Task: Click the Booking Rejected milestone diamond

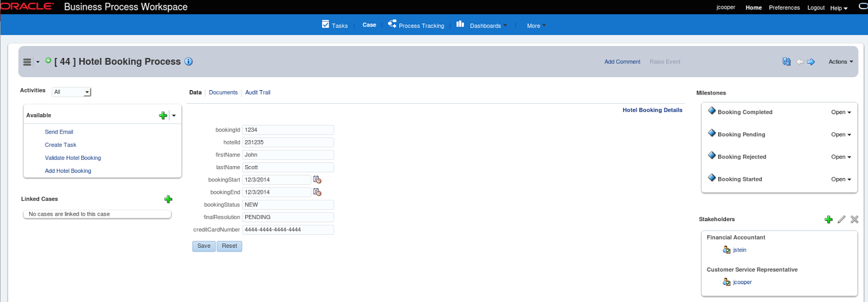Action: [x=712, y=155]
